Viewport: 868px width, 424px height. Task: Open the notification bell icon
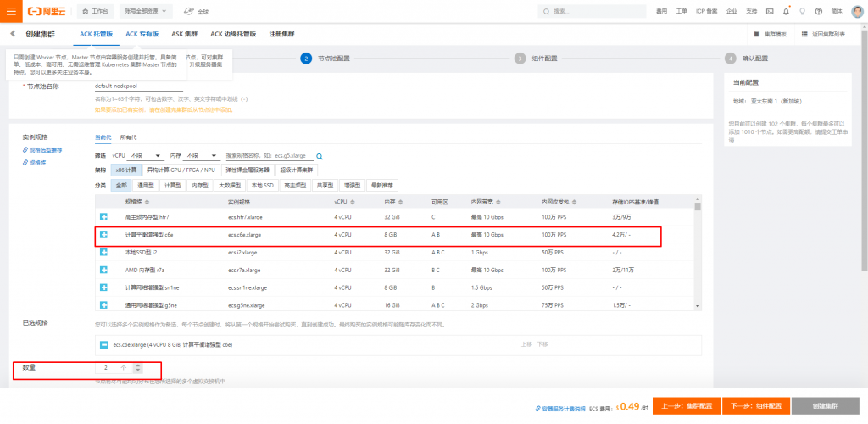(786, 11)
